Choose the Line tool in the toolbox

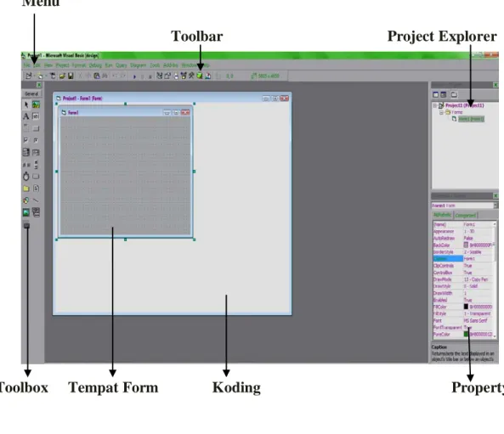click(36, 200)
